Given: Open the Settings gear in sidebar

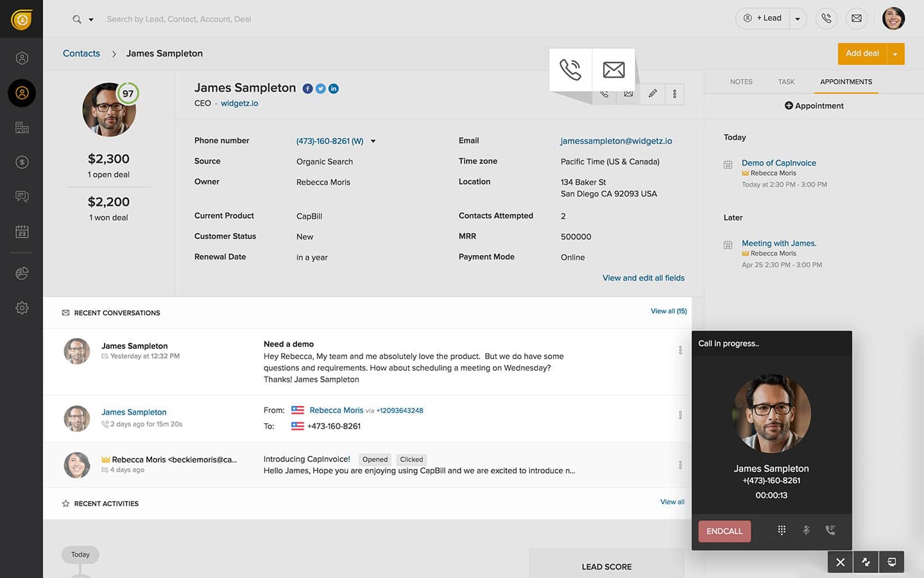Looking at the screenshot, I should (x=22, y=308).
